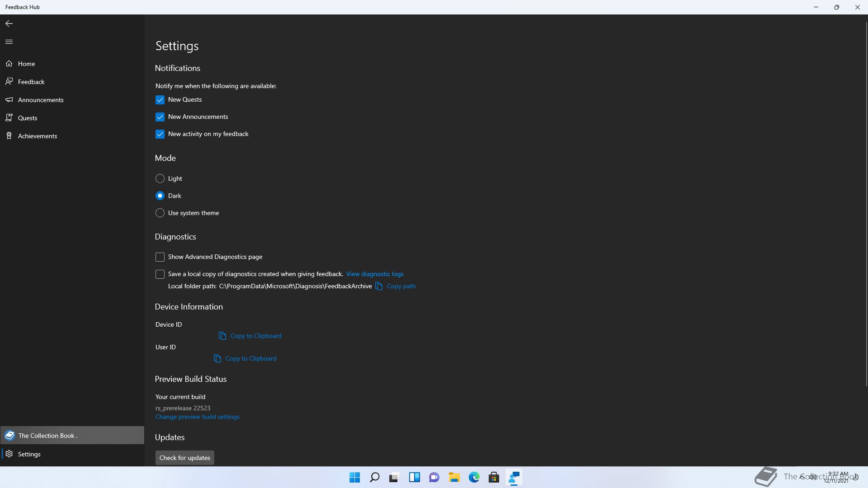Click Change preview build settings link
Viewport: 868px width, 488px height.
197,417
